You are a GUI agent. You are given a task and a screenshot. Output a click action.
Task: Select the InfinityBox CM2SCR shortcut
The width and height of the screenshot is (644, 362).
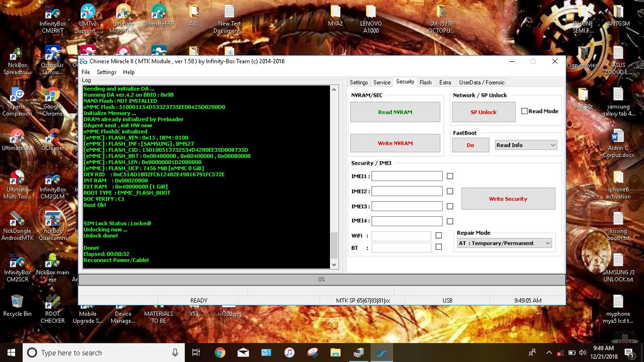tap(17, 267)
